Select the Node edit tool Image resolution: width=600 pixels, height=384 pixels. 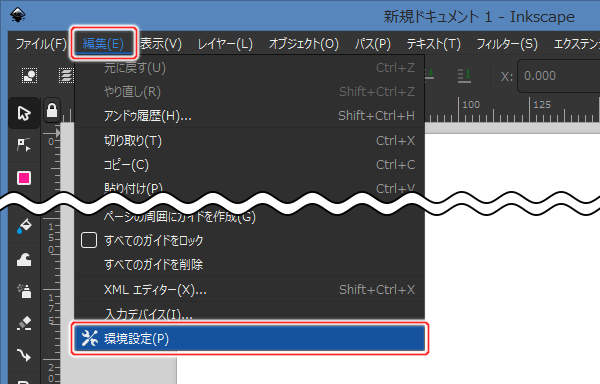24,145
